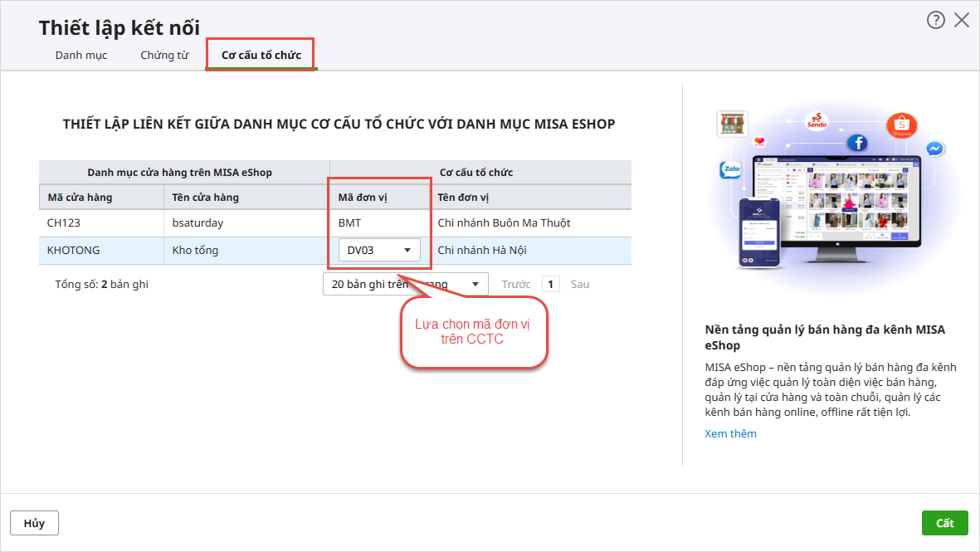Click the storefront shop icon
This screenshot has height=552, width=980.
(732, 124)
